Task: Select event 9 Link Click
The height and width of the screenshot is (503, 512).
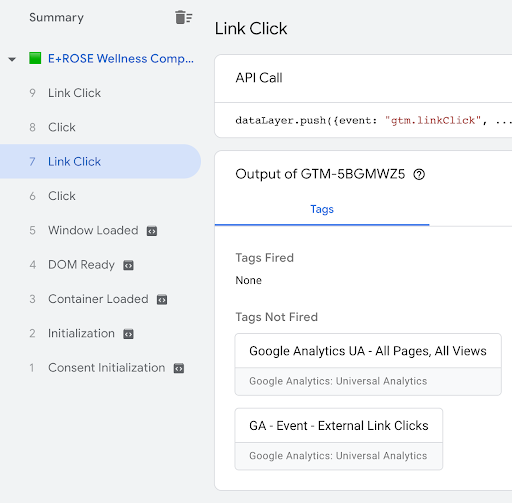Action: point(100,93)
